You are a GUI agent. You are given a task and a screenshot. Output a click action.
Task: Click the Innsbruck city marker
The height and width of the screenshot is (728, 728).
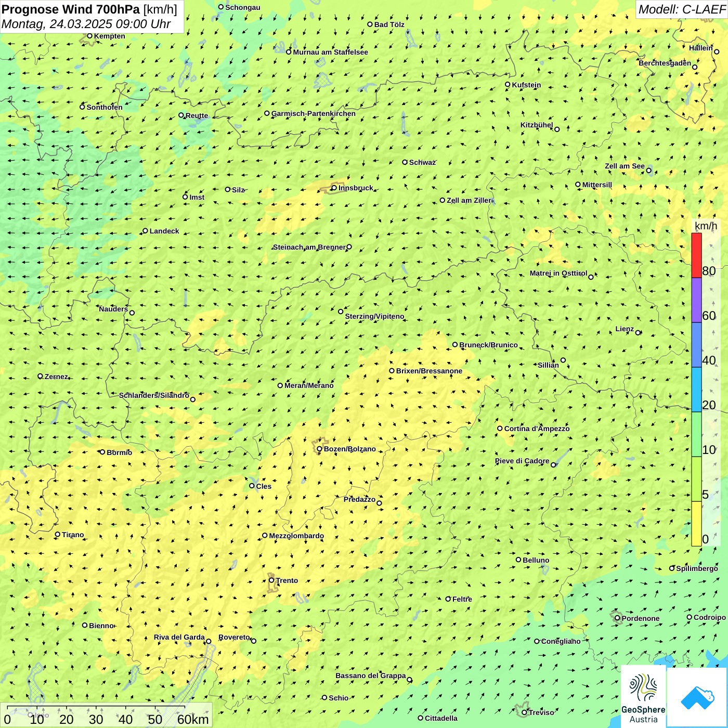pyautogui.click(x=334, y=188)
